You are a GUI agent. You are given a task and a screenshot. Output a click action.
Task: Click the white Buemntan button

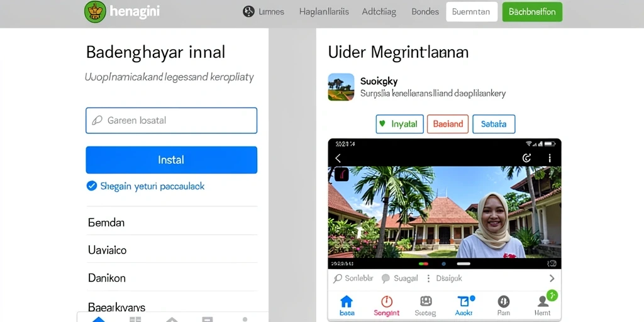[472, 11]
